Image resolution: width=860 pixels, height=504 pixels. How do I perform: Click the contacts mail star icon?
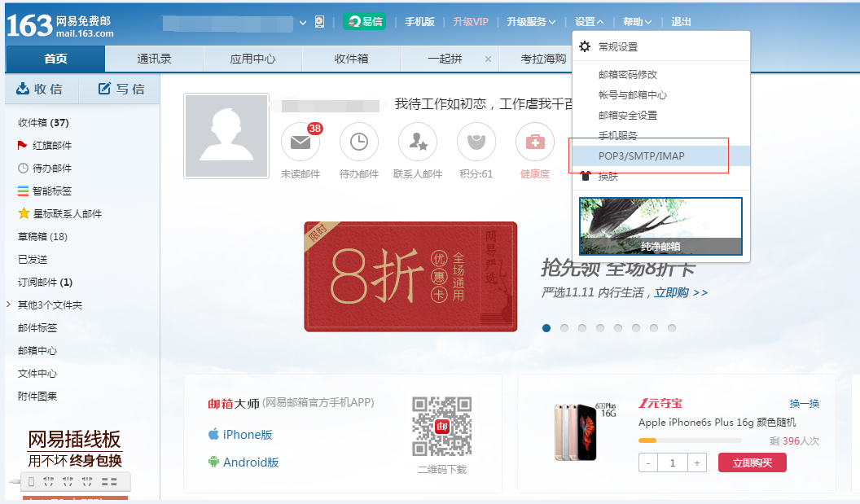coord(418,142)
